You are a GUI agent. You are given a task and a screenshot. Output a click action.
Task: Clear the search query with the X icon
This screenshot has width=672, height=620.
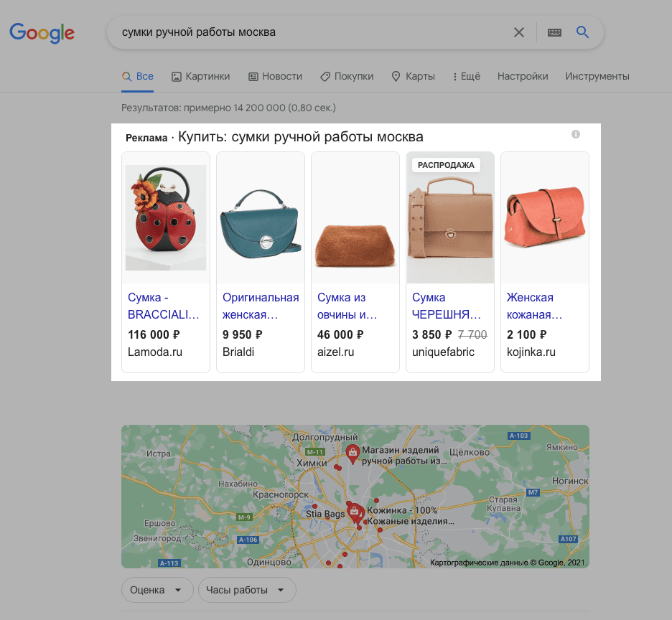tap(519, 32)
